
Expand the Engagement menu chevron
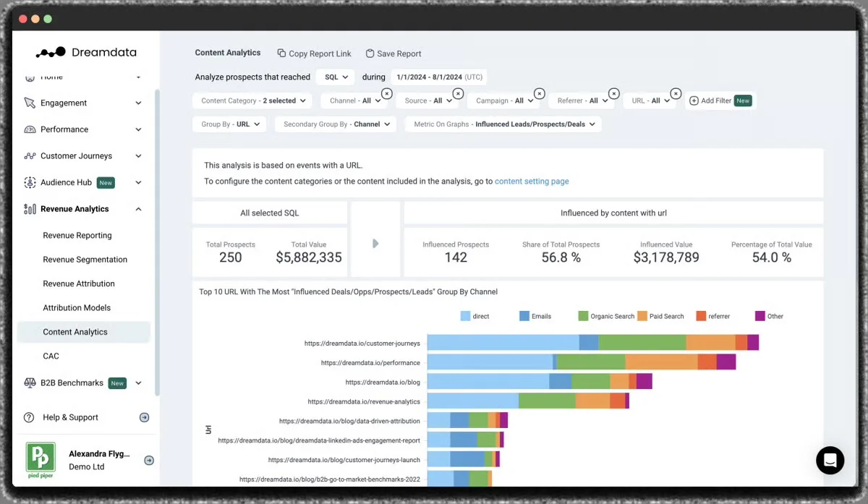click(x=138, y=103)
